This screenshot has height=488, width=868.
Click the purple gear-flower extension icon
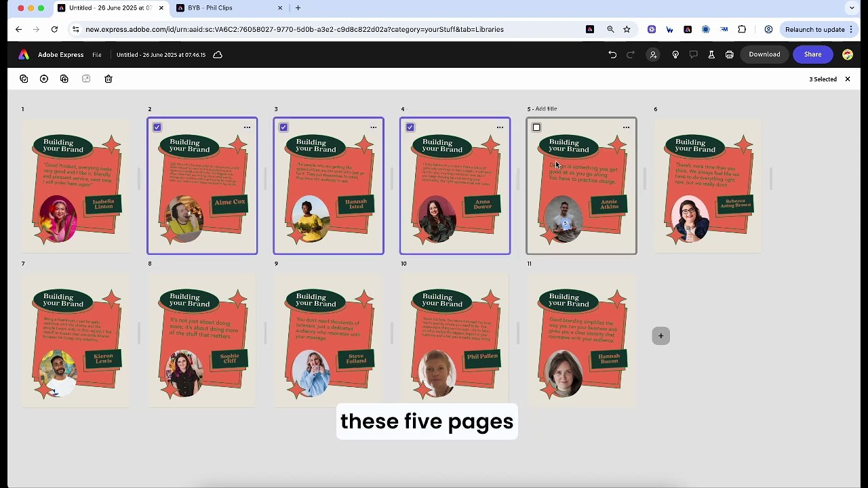coord(652,29)
